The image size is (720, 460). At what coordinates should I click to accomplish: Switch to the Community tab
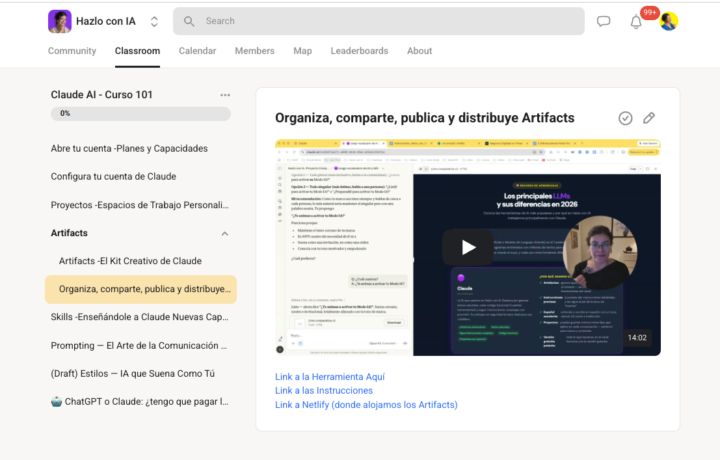[72, 51]
